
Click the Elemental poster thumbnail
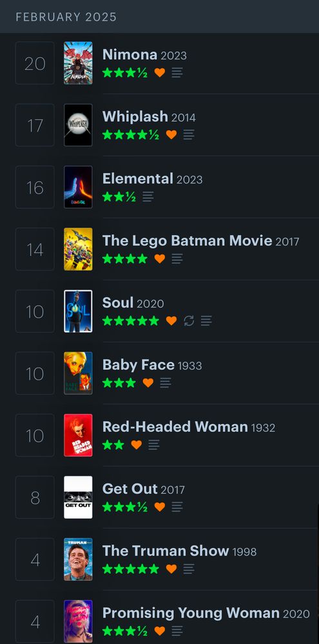pyautogui.click(x=78, y=187)
